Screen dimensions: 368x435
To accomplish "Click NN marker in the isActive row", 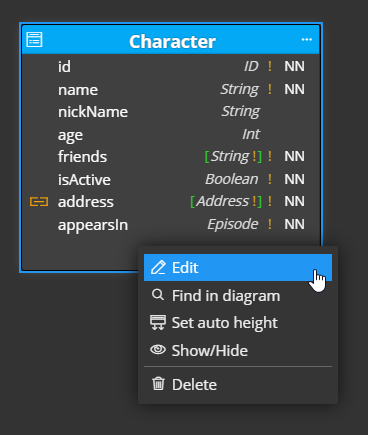I will [294, 179].
